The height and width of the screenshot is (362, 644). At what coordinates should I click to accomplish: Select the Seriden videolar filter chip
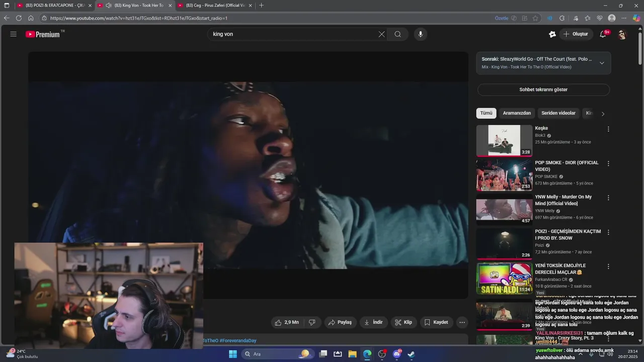tap(558, 113)
